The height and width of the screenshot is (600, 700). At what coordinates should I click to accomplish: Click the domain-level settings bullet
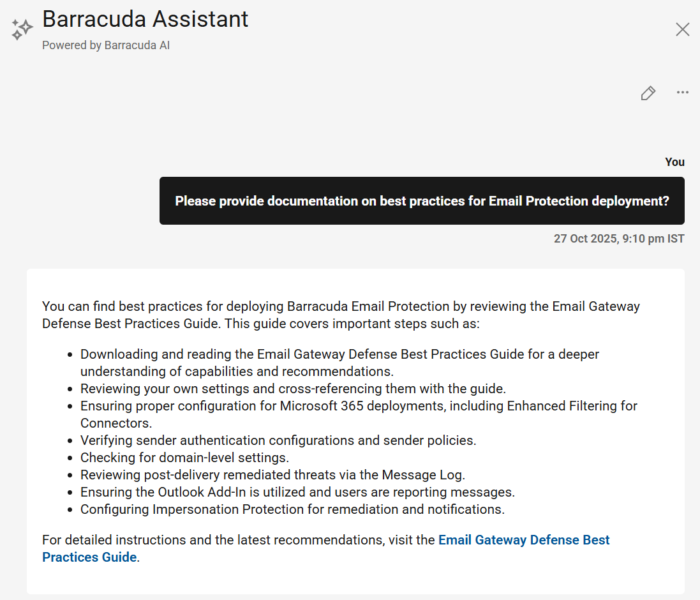pyautogui.click(x=184, y=458)
